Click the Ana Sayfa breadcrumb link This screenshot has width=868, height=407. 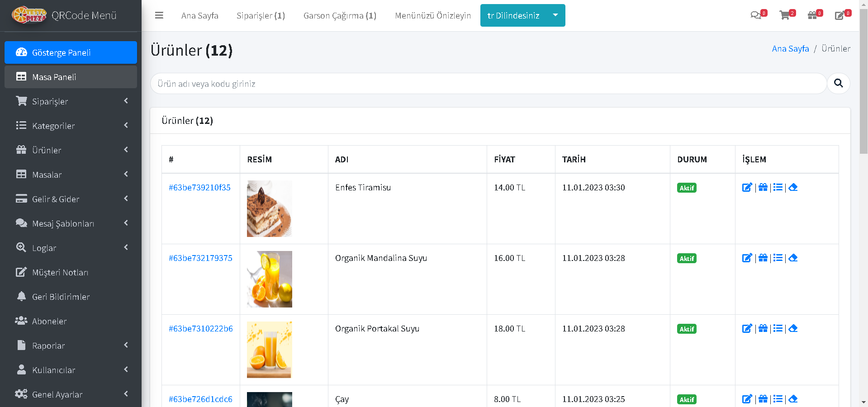790,48
